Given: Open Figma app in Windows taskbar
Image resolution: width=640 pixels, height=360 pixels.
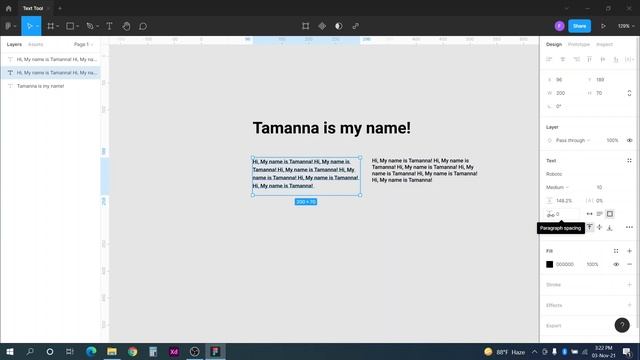Looking at the screenshot, I should click(x=215, y=351).
